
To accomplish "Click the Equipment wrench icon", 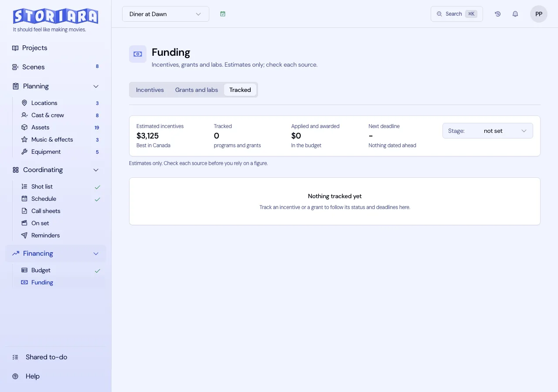I will 24,152.
